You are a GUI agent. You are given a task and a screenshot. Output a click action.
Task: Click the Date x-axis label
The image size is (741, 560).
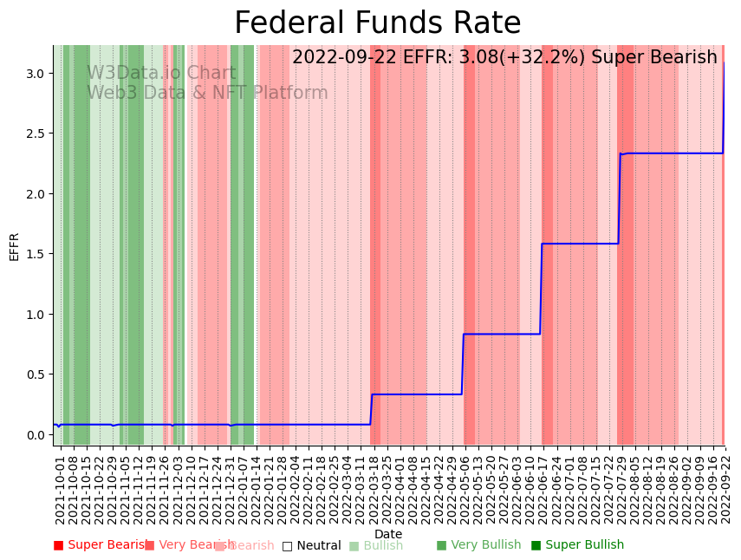pos(388,534)
